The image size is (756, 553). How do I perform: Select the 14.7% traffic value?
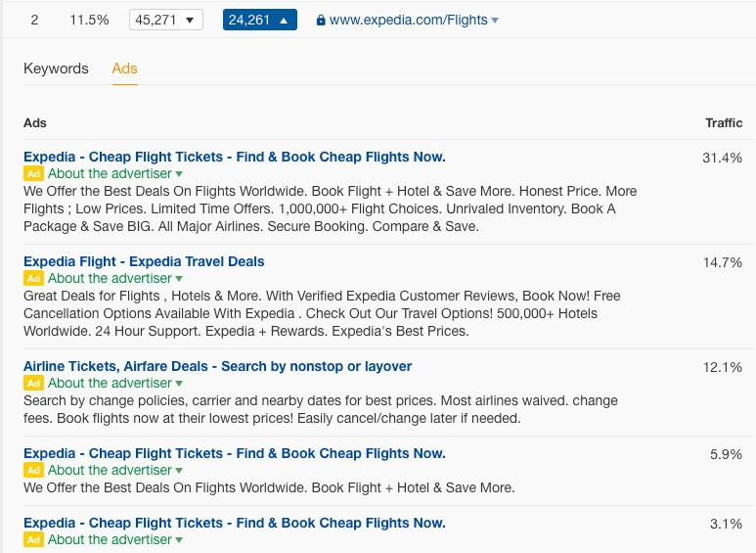coord(722,262)
